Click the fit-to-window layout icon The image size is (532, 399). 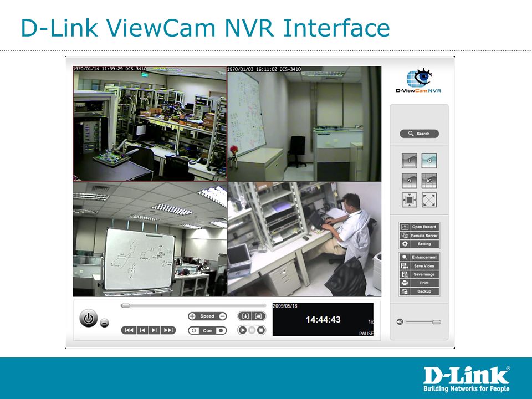point(409,200)
